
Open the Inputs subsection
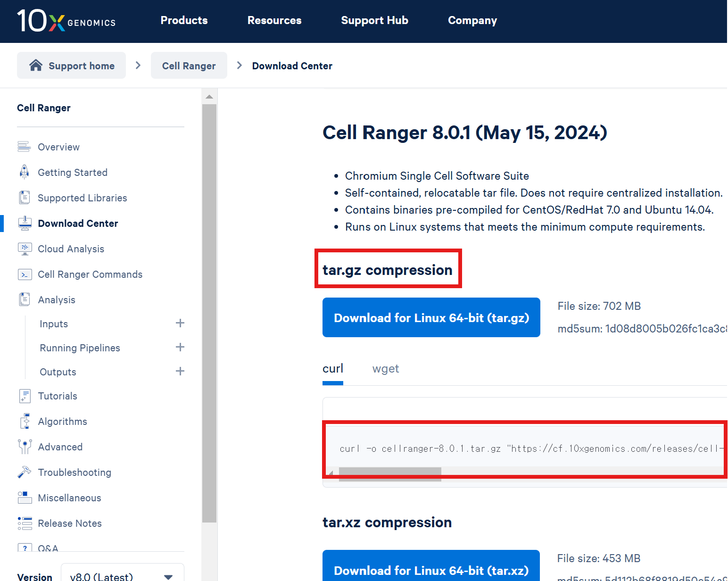(x=54, y=324)
